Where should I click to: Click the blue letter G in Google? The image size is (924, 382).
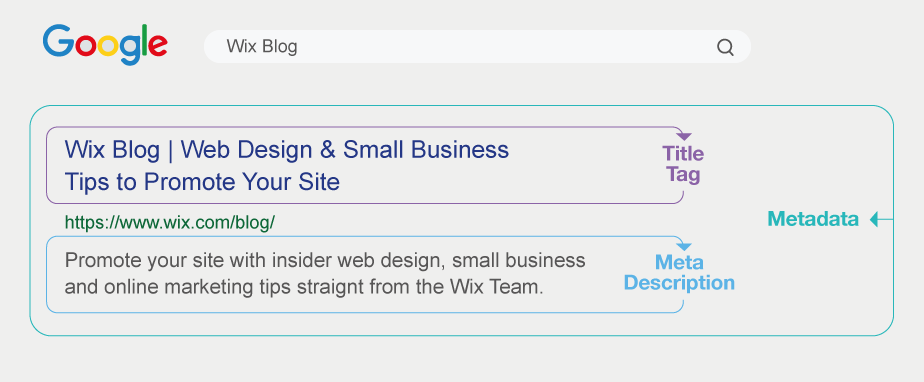click(58, 41)
